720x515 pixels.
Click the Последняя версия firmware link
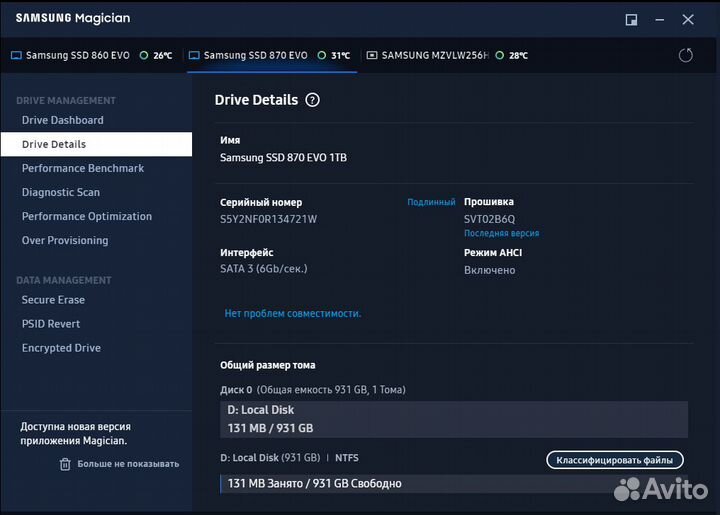501,233
